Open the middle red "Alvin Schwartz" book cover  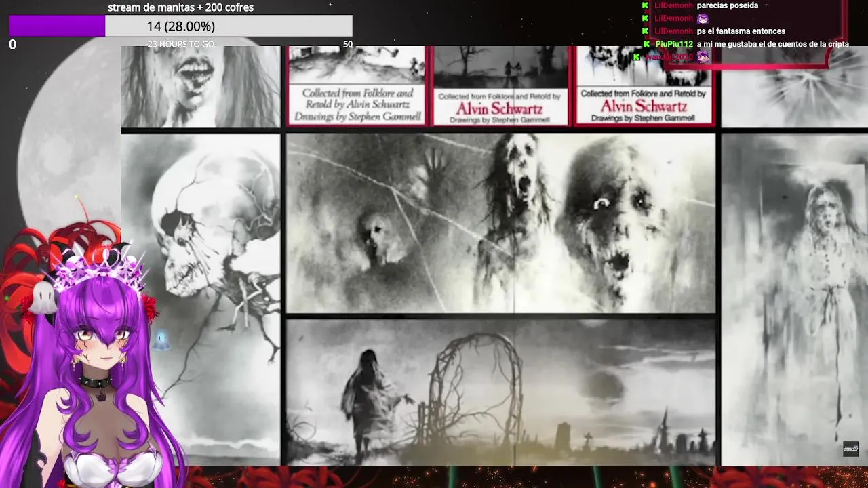500,86
